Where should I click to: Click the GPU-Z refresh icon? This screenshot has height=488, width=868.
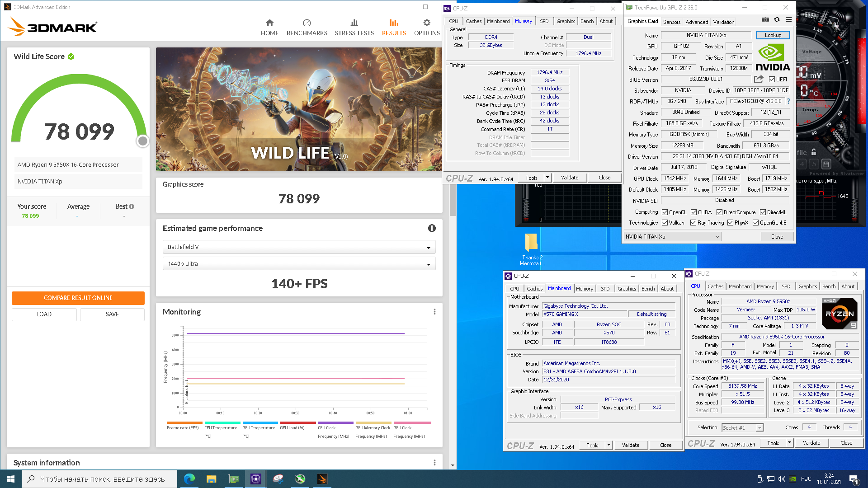pyautogui.click(x=777, y=20)
